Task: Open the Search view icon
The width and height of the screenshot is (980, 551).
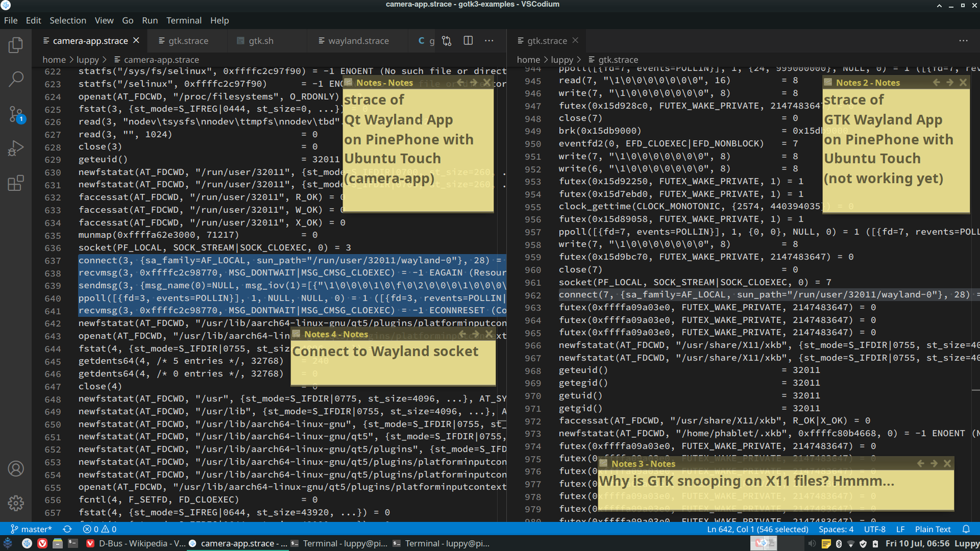Action: pos(16,79)
